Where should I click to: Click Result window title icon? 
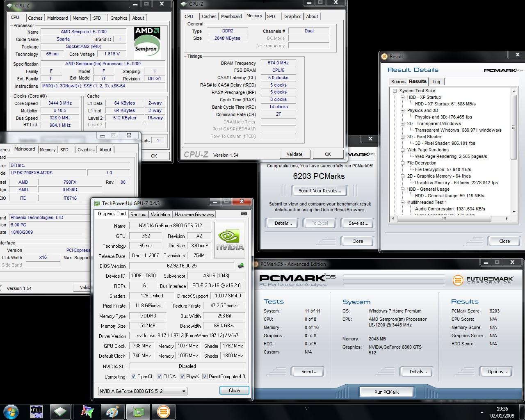click(384, 57)
